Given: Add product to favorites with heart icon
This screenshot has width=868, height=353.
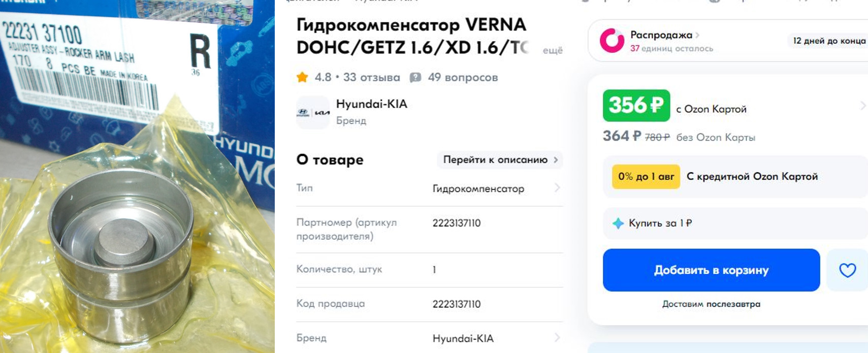Looking at the screenshot, I should [x=847, y=270].
